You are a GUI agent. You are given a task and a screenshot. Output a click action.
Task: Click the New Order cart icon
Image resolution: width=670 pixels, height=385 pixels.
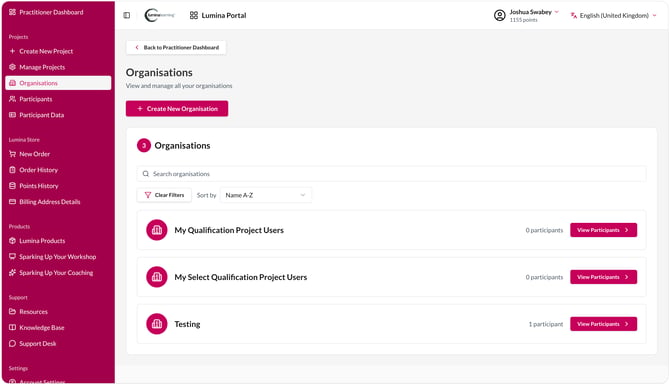[12, 154]
